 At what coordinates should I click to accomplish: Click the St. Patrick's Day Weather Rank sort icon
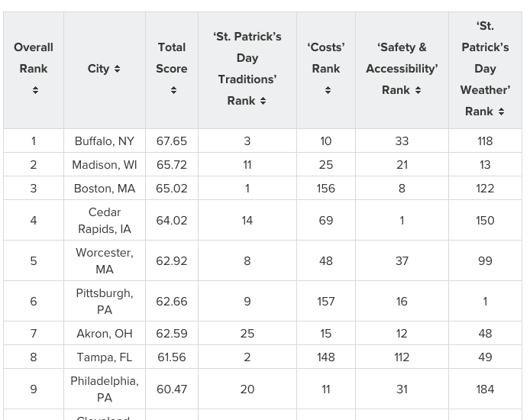click(501, 111)
